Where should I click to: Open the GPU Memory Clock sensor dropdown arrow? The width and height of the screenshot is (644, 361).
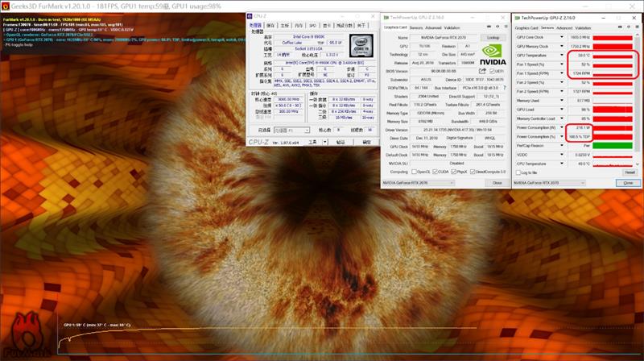pos(562,46)
